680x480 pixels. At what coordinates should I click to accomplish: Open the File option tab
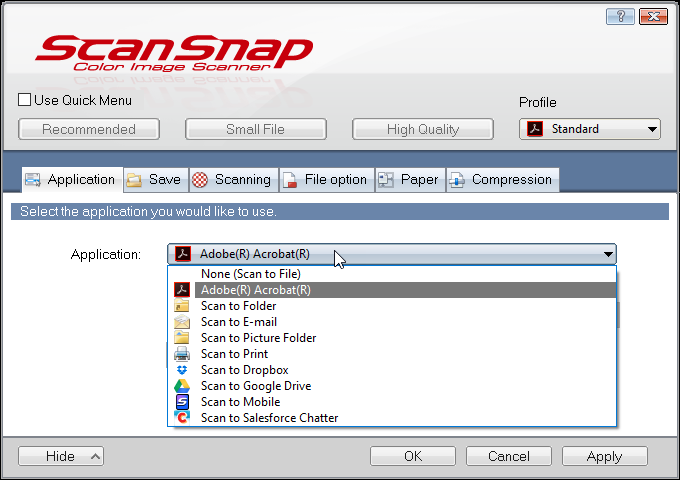coord(327,180)
